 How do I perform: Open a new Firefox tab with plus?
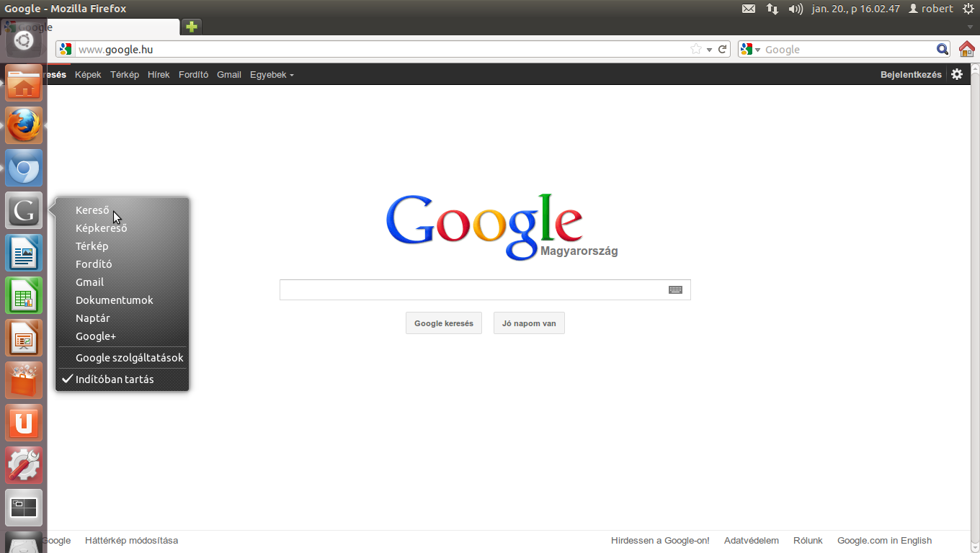[x=191, y=27]
